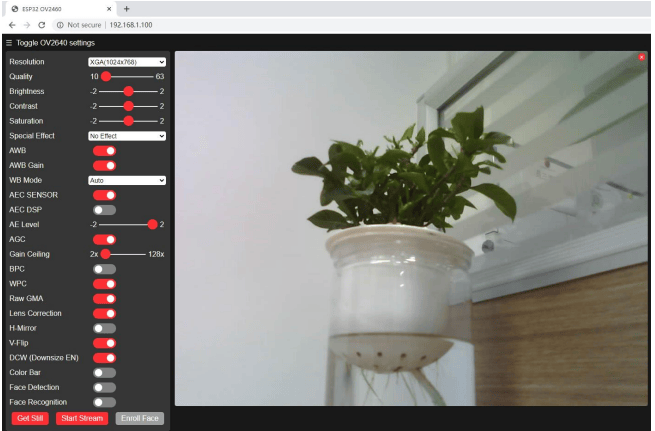The image size is (655, 431).
Task: Click the Gain Ceiling label text
Action: click(29, 254)
